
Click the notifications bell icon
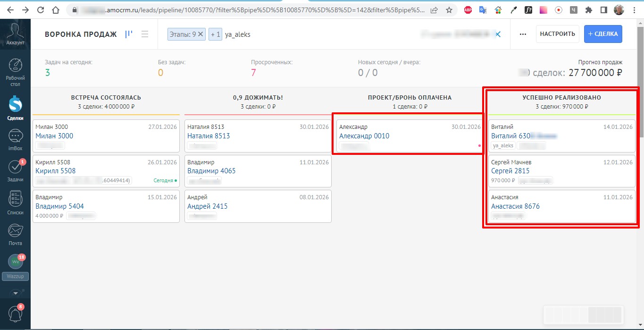point(15,313)
